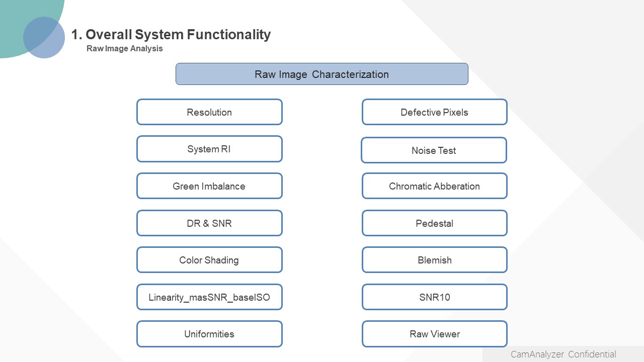Select the Color Shading box
The height and width of the screenshot is (362, 644).
coord(209,260)
